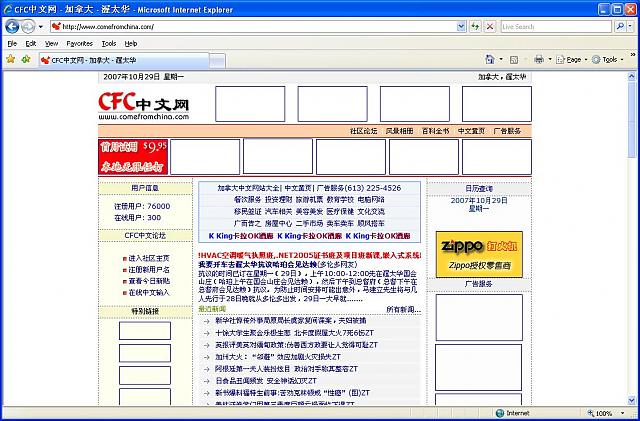Click the red !HVAC .NET2005 headline
This screenshot has width=640, height=421.
pyautogui.click(x=310, y=255)
